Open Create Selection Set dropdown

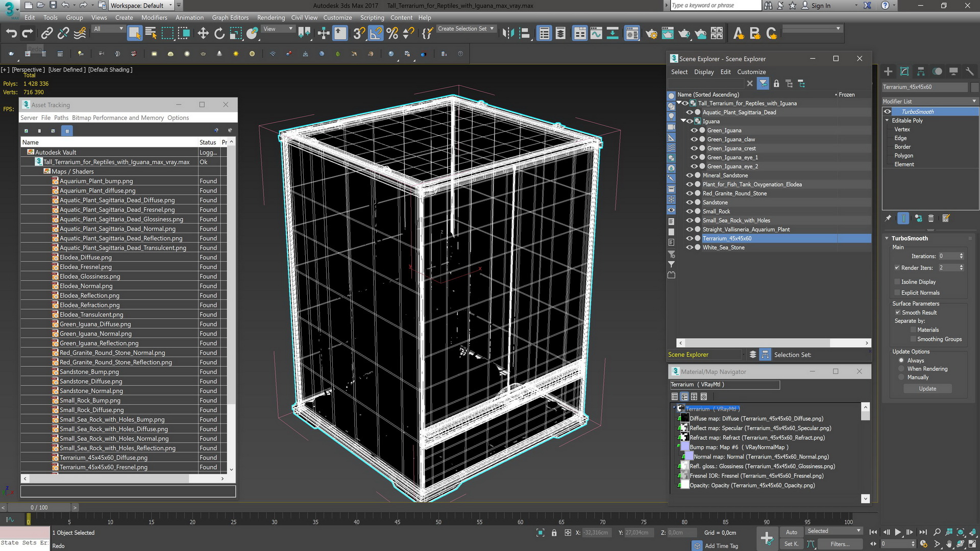[466, 29]
